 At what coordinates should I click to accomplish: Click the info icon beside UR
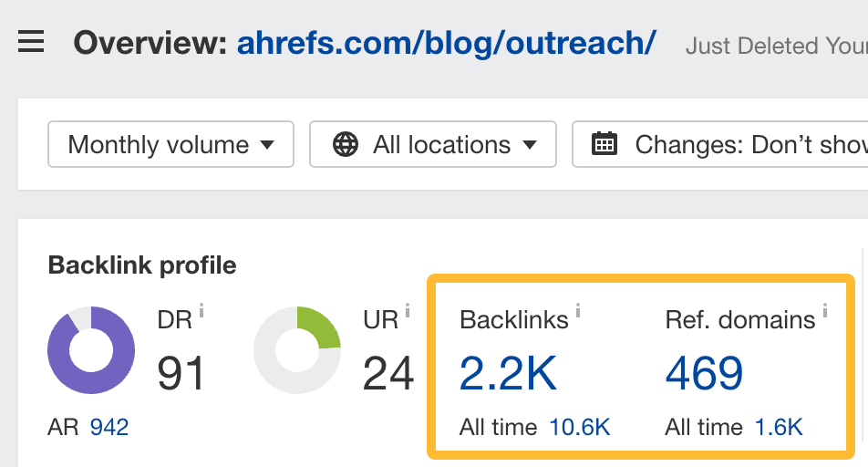click(408, 311)
